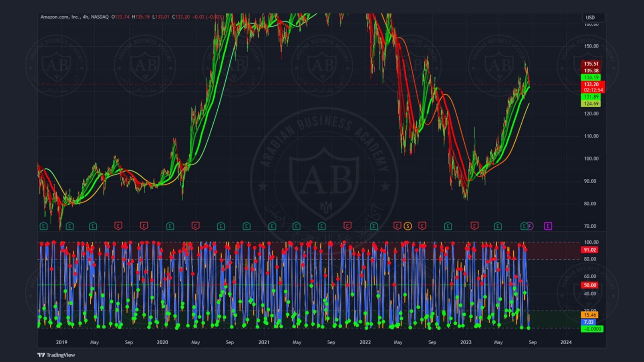Image resolution: width=644 pixels, height=362 pixels.
Task: Click the orange S split marker
Action: pyautogui.click(x=408, y=226)
